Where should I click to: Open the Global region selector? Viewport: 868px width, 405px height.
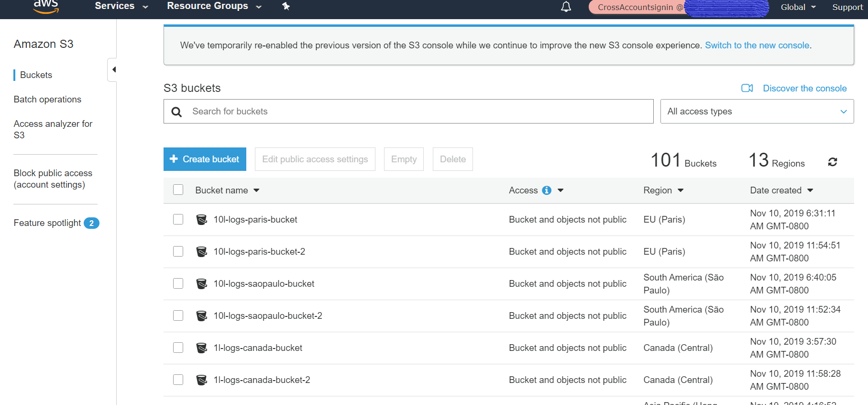pyautogui.click(x=798, y=7)
